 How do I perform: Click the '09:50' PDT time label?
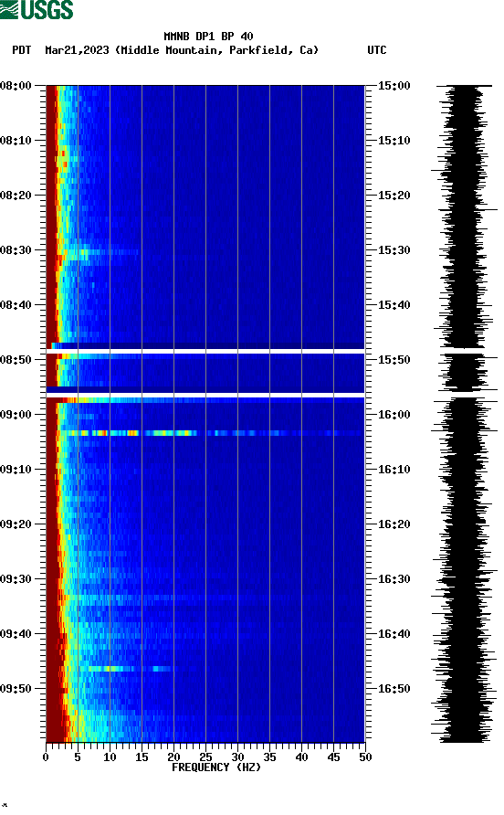(16, 689)
